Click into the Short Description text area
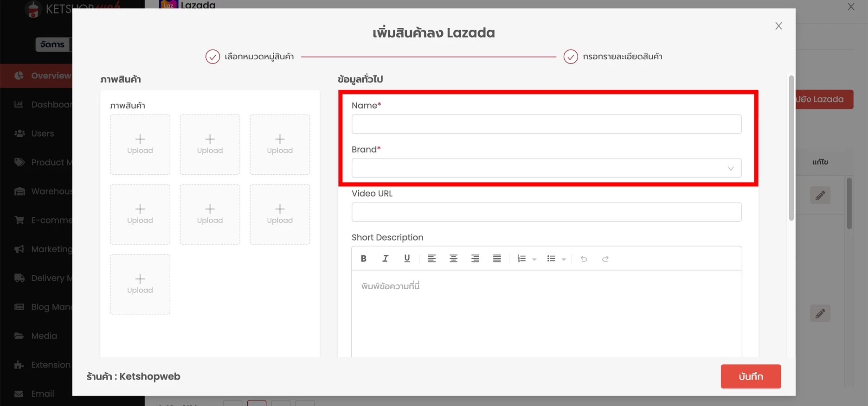 click(x=546, y=314)
